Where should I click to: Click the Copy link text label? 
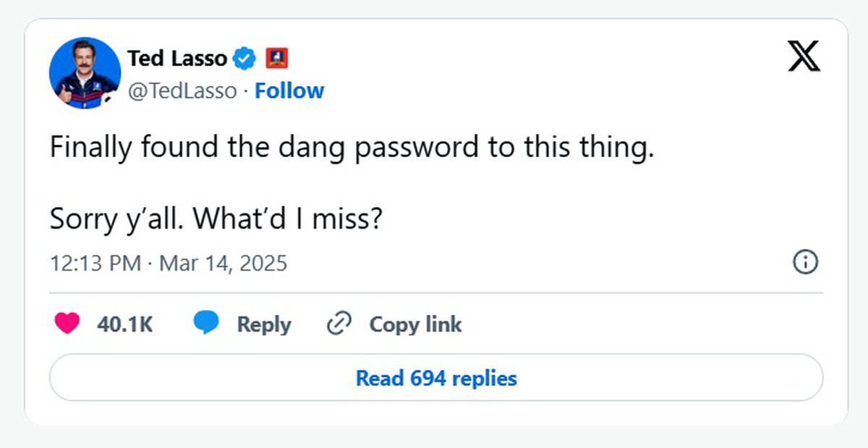click(x=415, y=324)
